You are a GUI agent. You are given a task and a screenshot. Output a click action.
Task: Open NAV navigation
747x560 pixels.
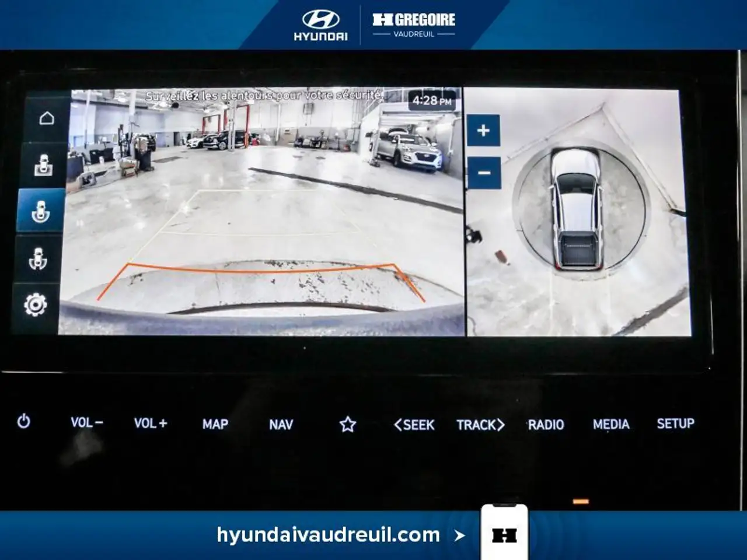point(281,425)
